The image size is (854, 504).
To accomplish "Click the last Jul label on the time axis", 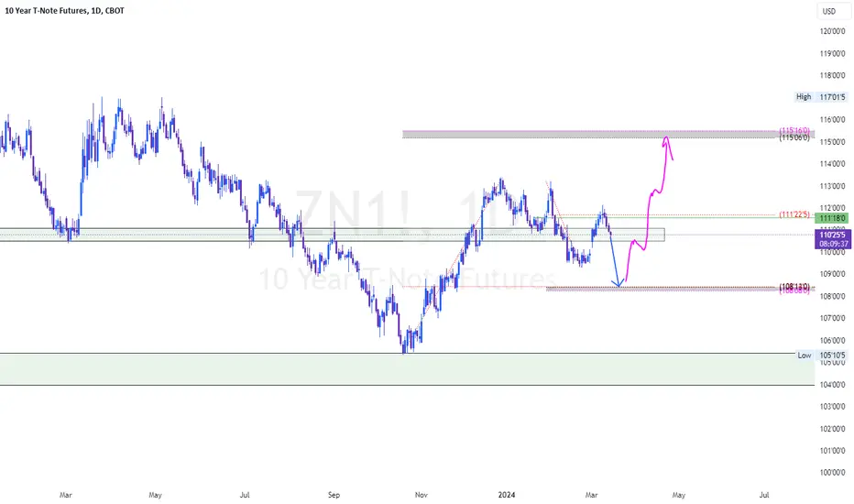I will 764,495.
